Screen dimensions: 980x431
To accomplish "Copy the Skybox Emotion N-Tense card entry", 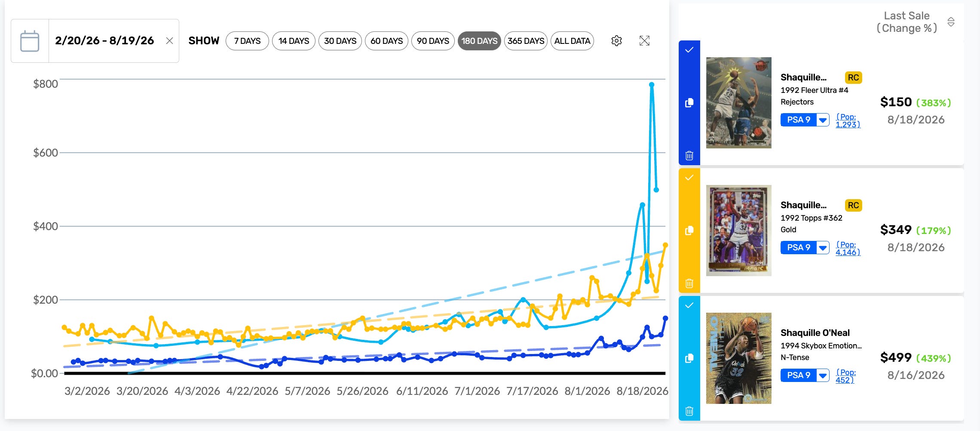I will [x=689, y=358].
